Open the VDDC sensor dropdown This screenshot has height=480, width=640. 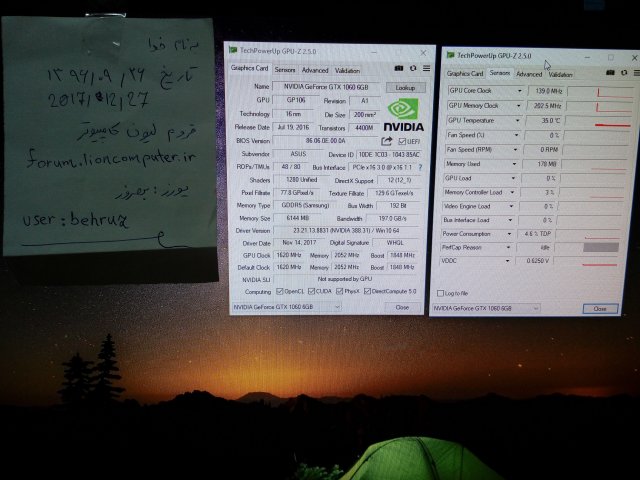pyautogui.click(x=508, y=261)
